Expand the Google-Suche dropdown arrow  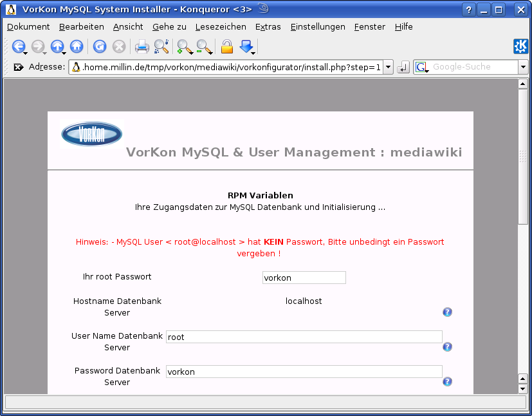pos(523,67)
